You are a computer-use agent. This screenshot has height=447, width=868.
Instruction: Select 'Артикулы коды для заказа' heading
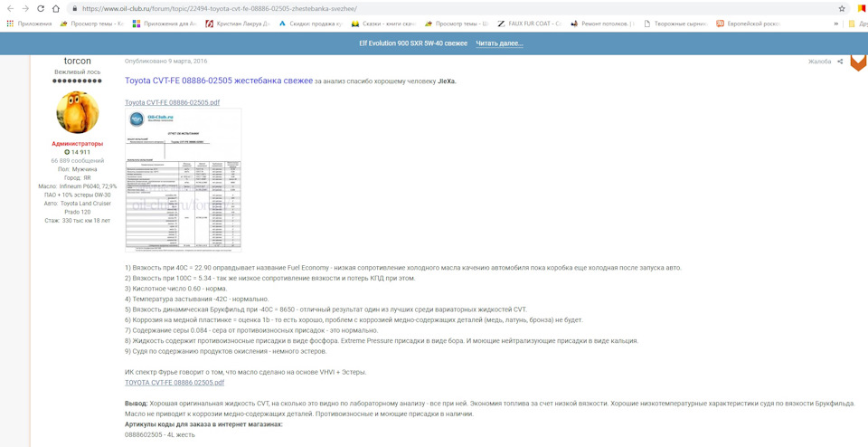pyautogui.click(x=203, y=424)
